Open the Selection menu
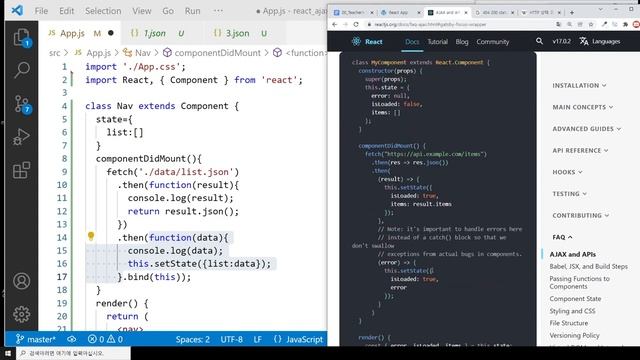640x360 pixels. [x=103, y=11]
